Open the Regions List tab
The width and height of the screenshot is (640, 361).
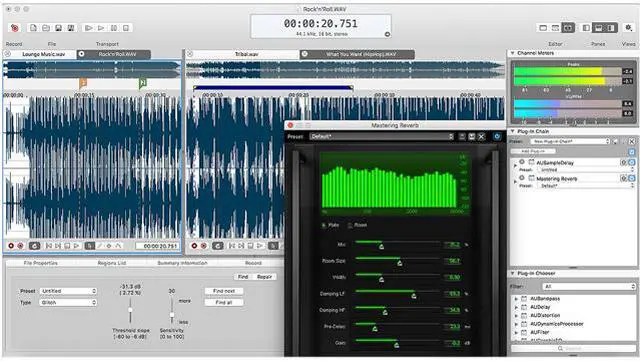point(111,263)
